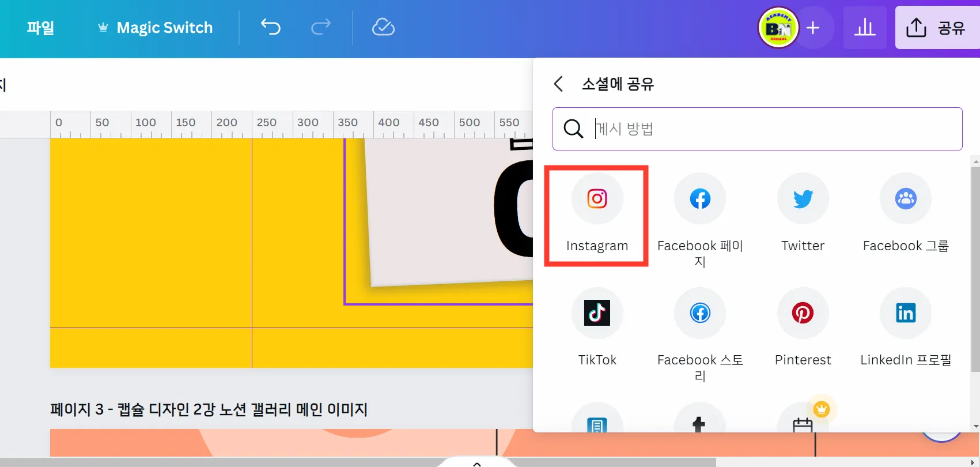Screen dimensions: 980x467
Task: Choose the Facebook 스토리 option
Action: (700, 335)
